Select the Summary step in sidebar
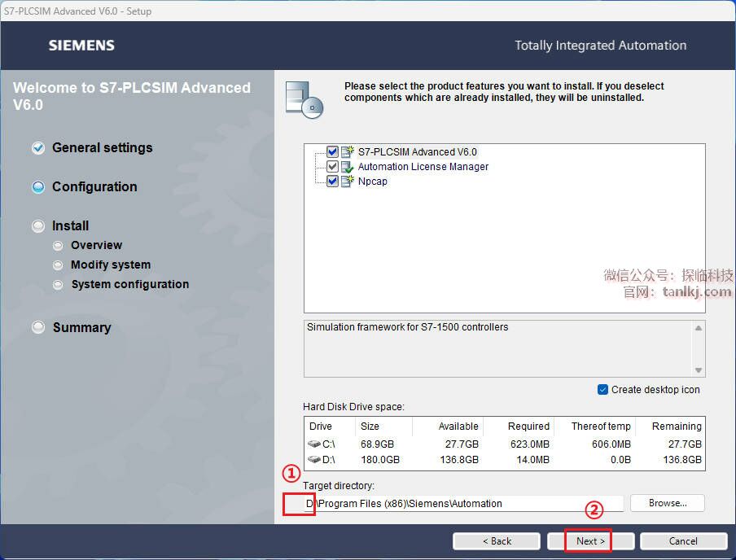Screen dimensions: 736x560 tap(81, 327)
